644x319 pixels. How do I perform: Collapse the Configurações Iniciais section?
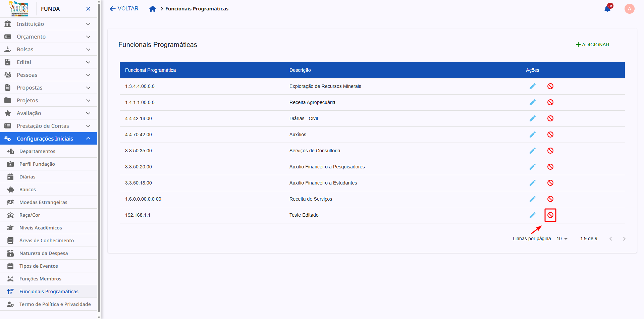(x=49, y=138)
